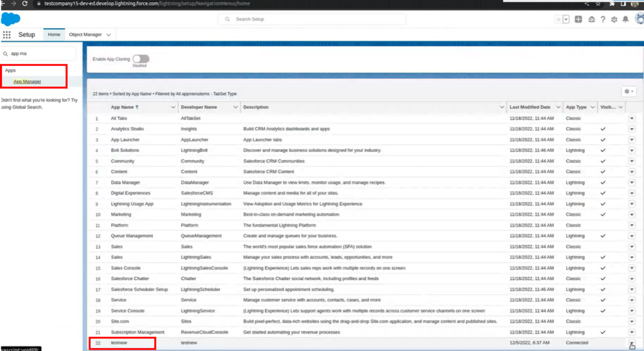
Task: Open column menu for Developer Name
Action: point(235,107)
